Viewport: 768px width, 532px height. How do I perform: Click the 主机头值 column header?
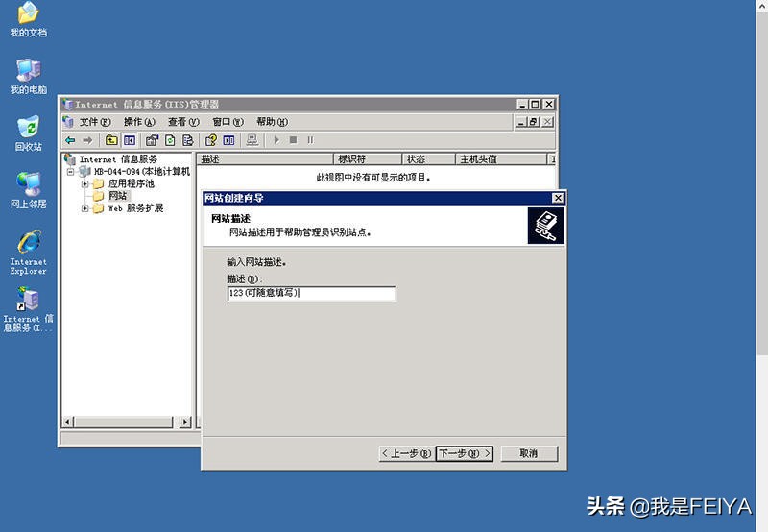[x=501, y=159]
